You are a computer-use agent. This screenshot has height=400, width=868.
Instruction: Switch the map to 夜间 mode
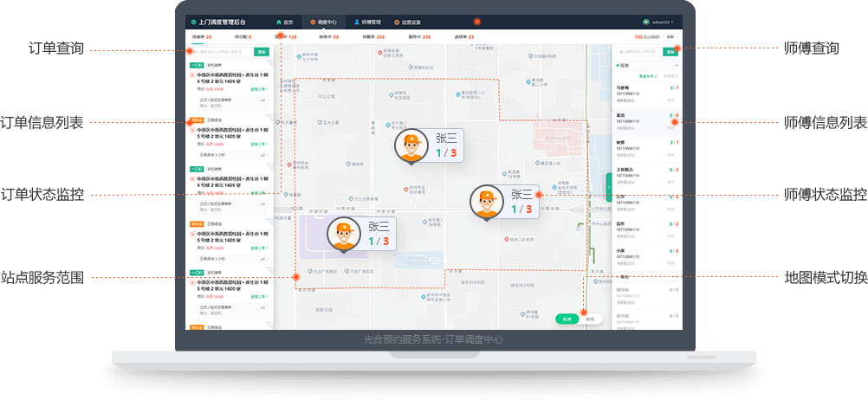[x=590, y=319]
